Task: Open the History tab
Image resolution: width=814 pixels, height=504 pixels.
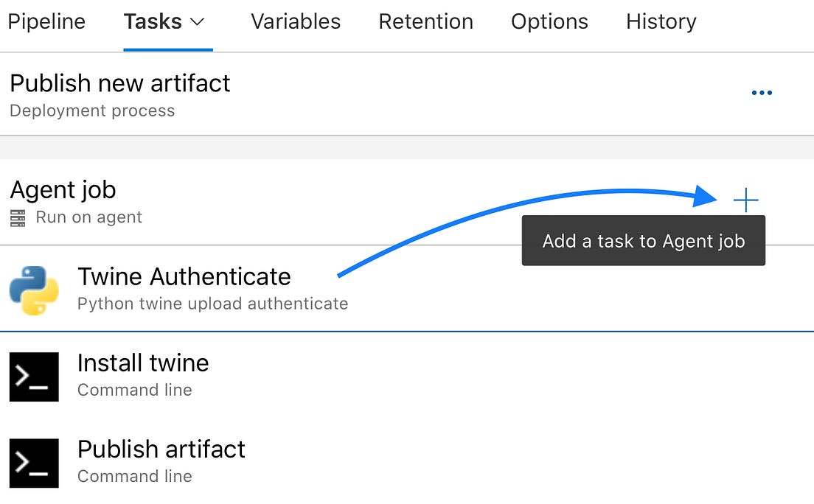Action: (661, 22)
